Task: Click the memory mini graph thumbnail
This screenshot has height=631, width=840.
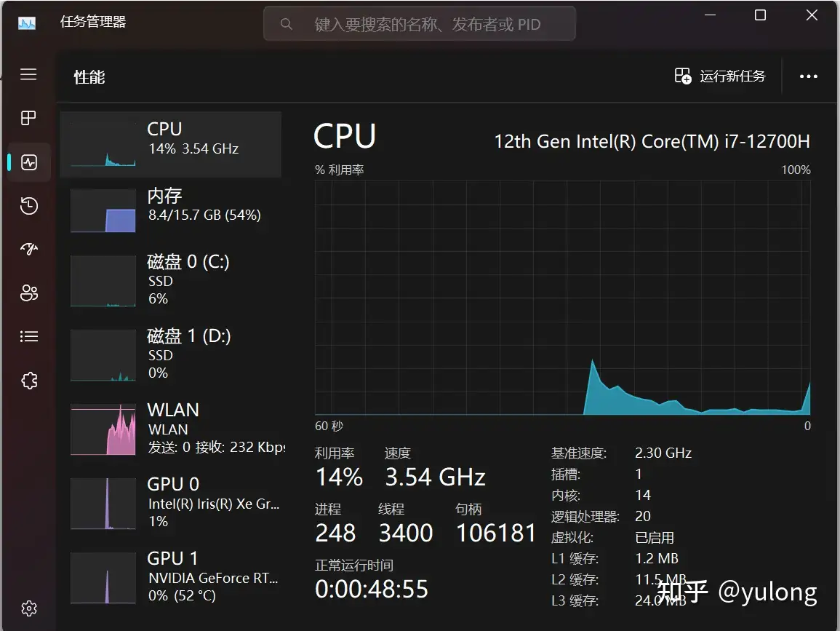Action: (x=103, y=210)
